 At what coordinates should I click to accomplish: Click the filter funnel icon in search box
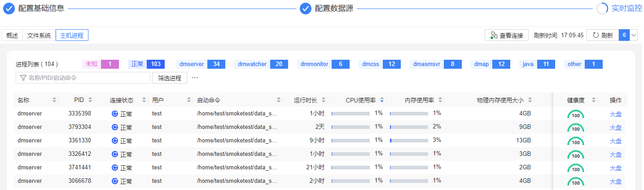(x=22, y=78)
